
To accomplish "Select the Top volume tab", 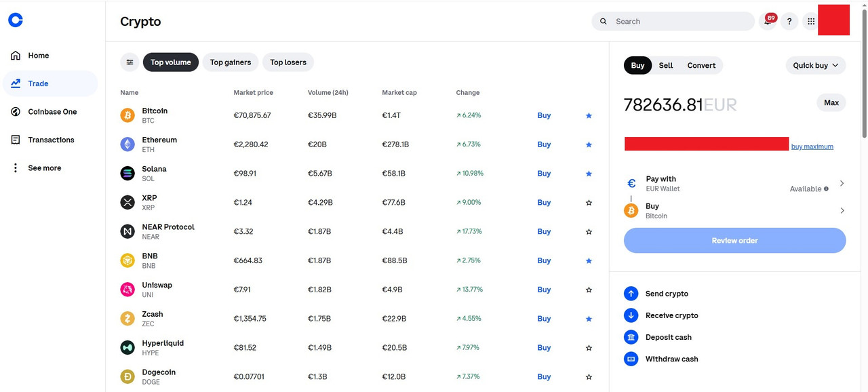I will (171, 62).
